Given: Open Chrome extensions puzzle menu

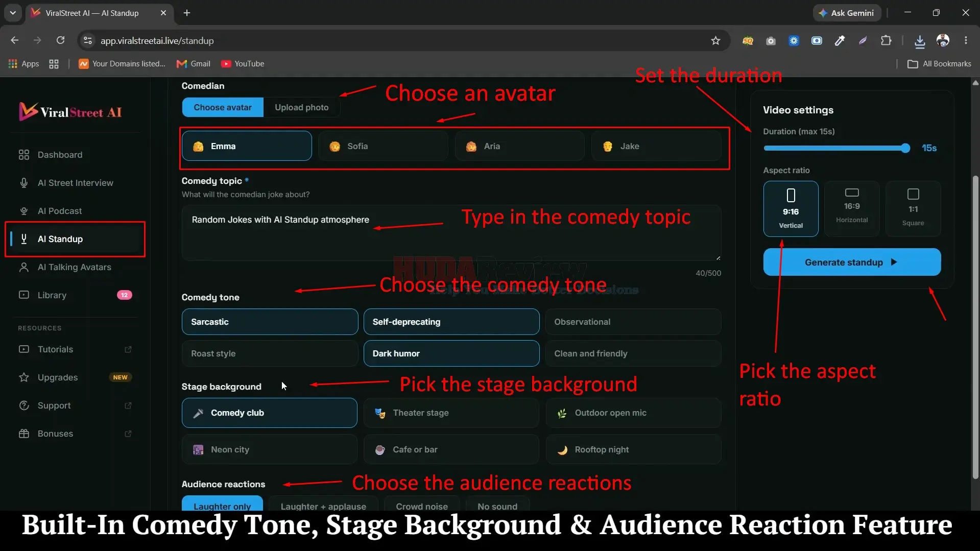Looking at the screenshot, I should (886, 40).
